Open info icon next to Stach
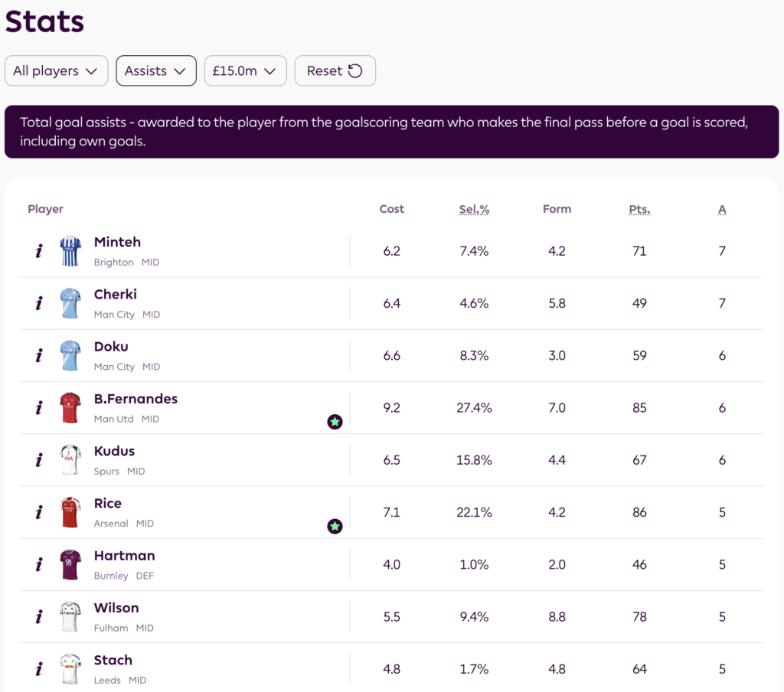The height and width of the screenshot is (692, 784). (39, 669)
